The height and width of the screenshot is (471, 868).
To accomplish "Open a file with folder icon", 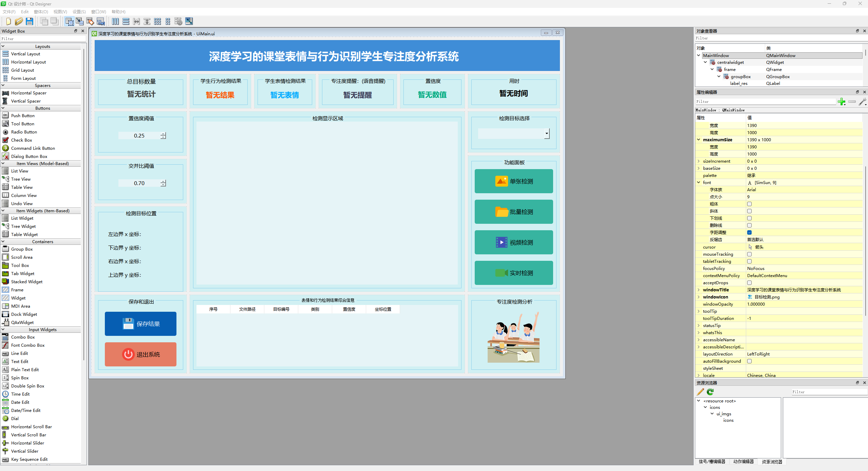I will pyautogui.click(x=19, y=21).
